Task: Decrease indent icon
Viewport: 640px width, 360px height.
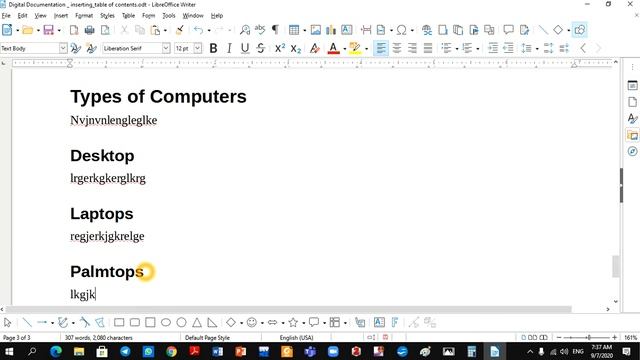Action: point(509,48)
